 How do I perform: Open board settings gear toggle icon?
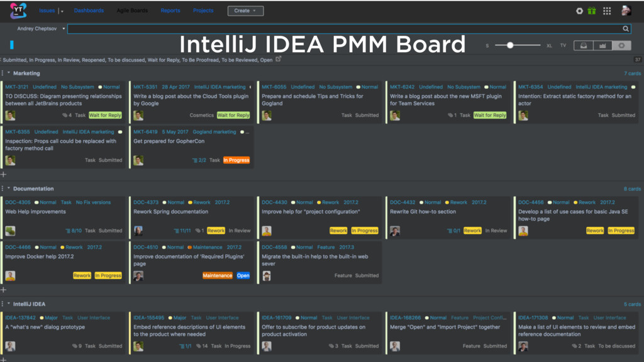point(621,45)
